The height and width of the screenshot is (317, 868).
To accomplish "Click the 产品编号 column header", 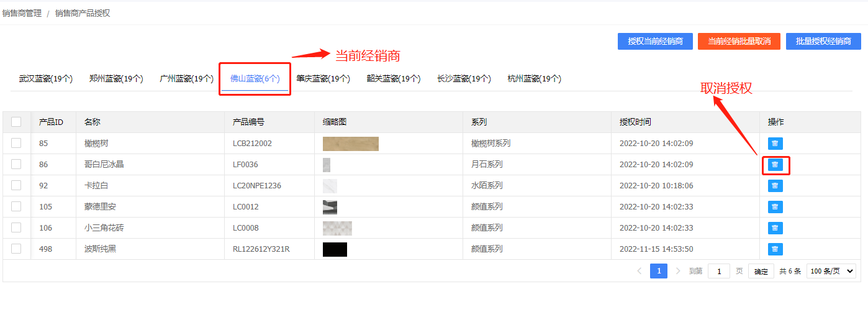I will click(x=248, y=122).
